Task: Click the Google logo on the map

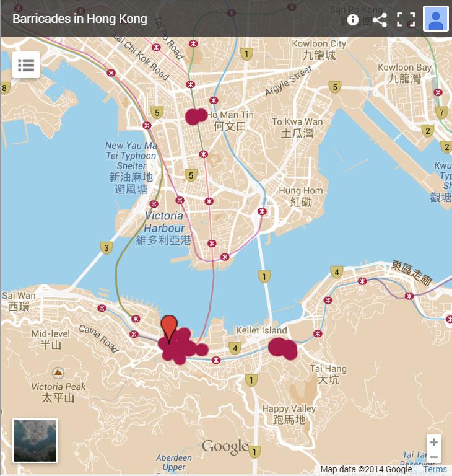Action: click(225, 447)
